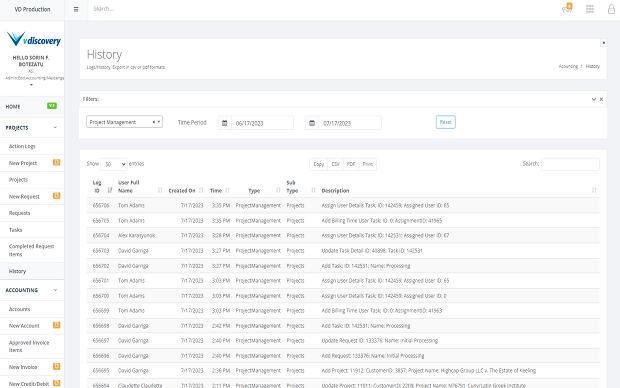Collapse the Filters panel chevron
Image resolution: width=620 pixels, height=388 pixels.
click(x=594, y=99)
